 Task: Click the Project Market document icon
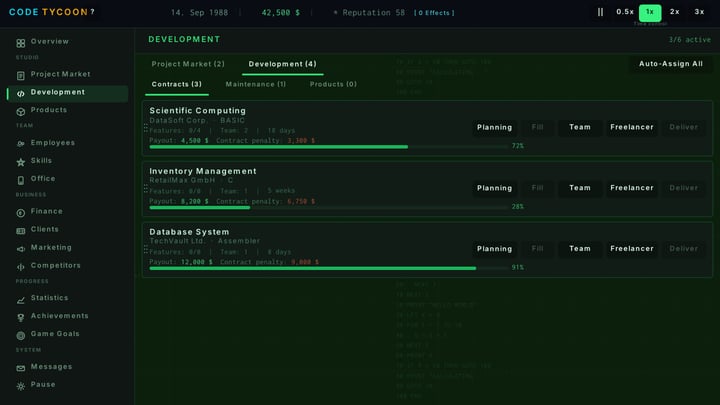coord(21,76)
